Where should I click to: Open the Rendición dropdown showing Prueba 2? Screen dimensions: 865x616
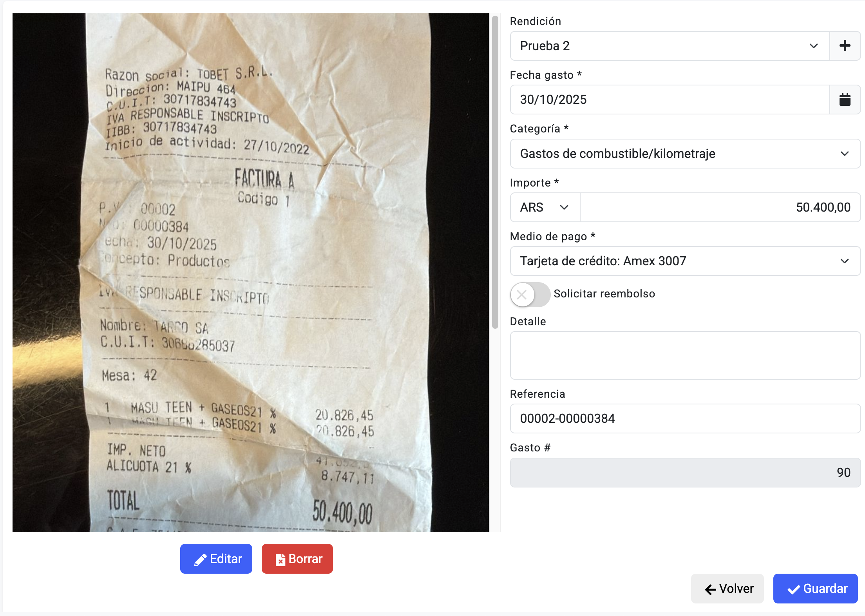pos(670,46)
